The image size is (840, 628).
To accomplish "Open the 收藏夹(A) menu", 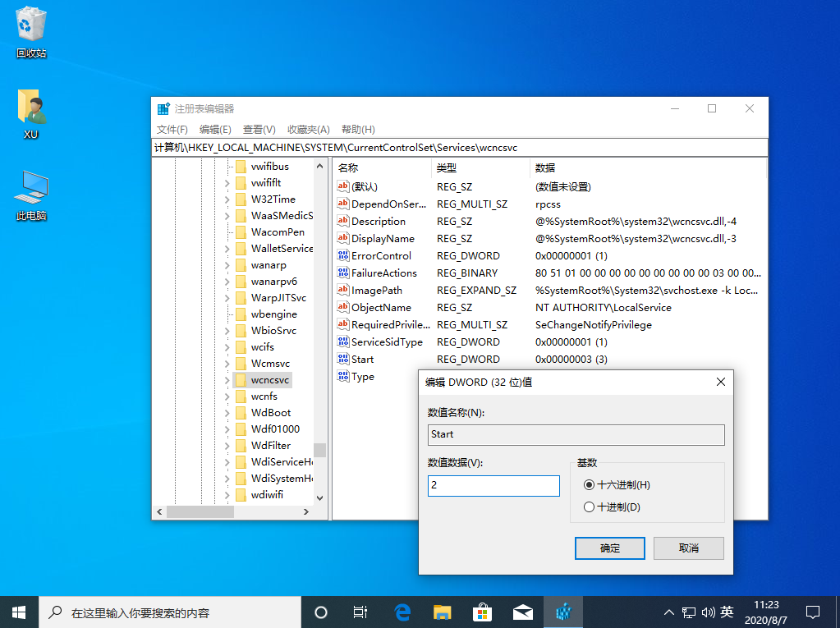I will (x=307, y=129).
